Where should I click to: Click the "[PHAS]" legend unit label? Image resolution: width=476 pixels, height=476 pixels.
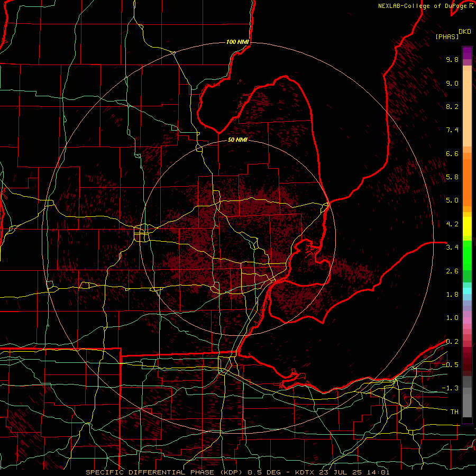coord(447,37)
